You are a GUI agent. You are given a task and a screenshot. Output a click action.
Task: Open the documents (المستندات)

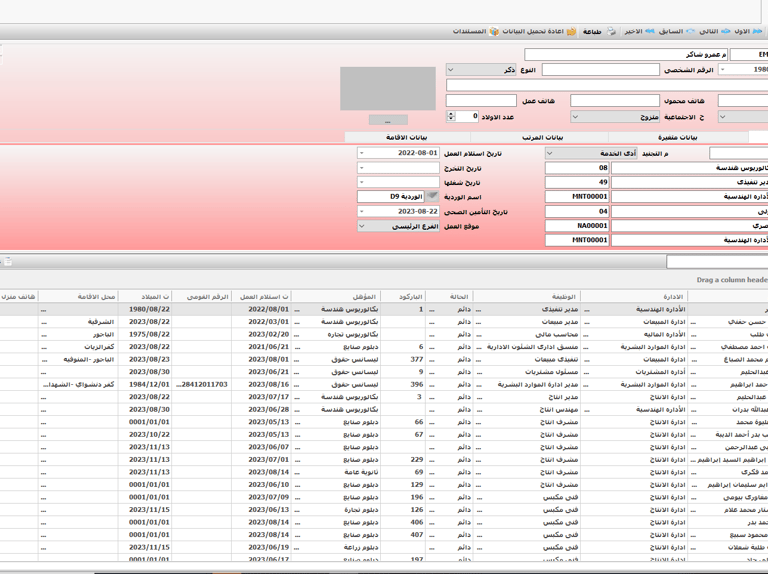coord(475,31)
